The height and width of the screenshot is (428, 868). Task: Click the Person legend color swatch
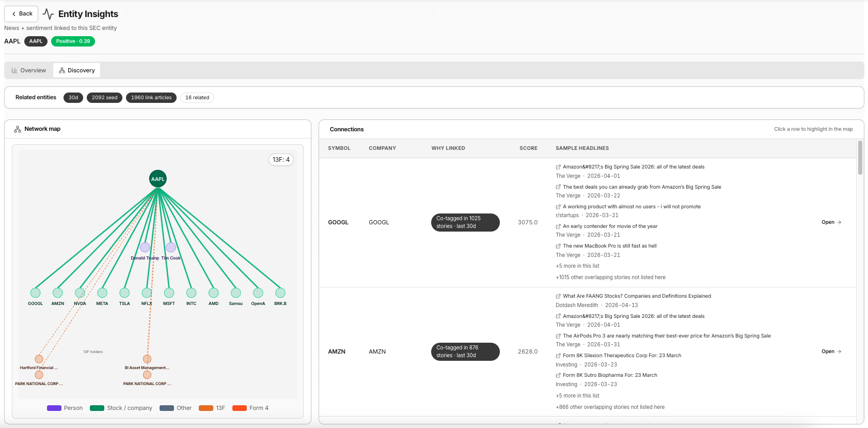pyautogui.click(x=54, y=408)
